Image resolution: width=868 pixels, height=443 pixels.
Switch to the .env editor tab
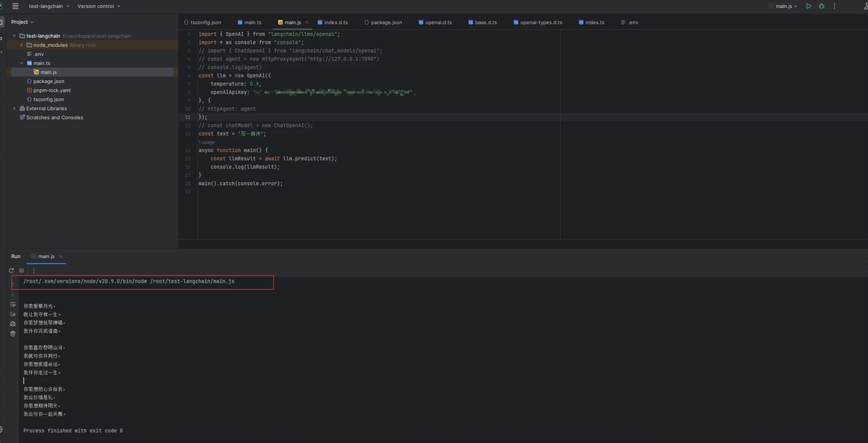pyautogui.click(x=629, y=23)
